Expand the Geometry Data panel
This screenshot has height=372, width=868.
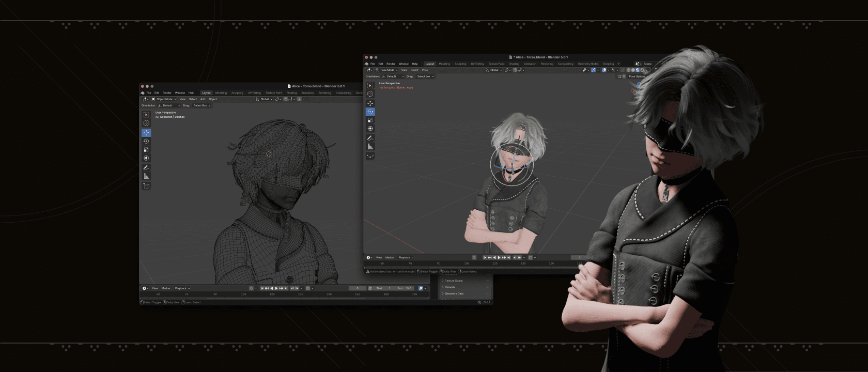(454, 293)
